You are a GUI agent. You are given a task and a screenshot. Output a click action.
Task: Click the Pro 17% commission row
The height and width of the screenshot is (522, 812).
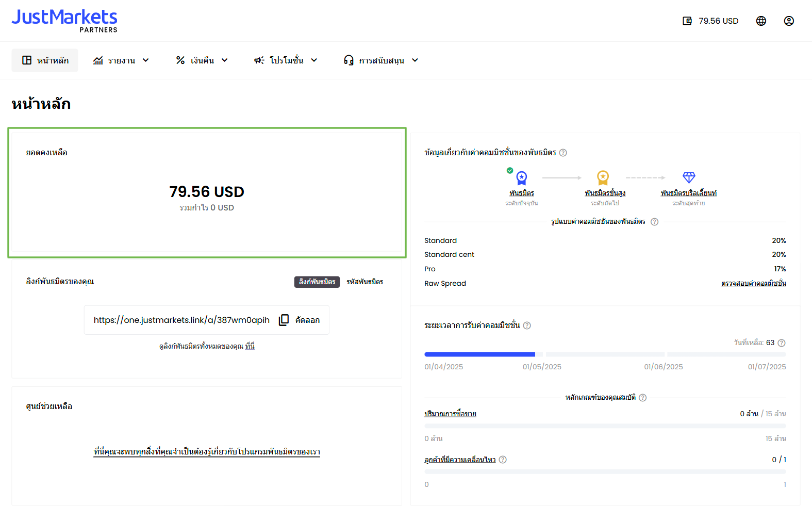click(605, 269)
